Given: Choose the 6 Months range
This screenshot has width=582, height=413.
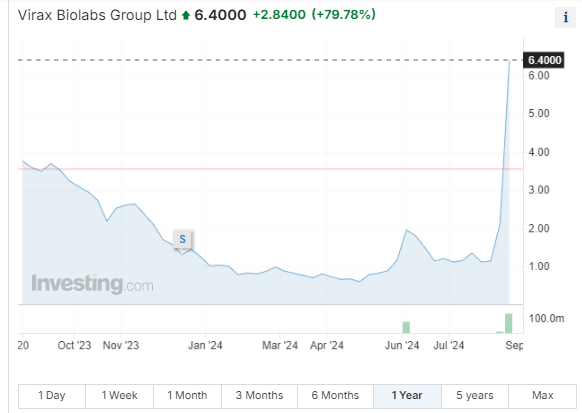Looking at the screenshot, I should point(335,396).
